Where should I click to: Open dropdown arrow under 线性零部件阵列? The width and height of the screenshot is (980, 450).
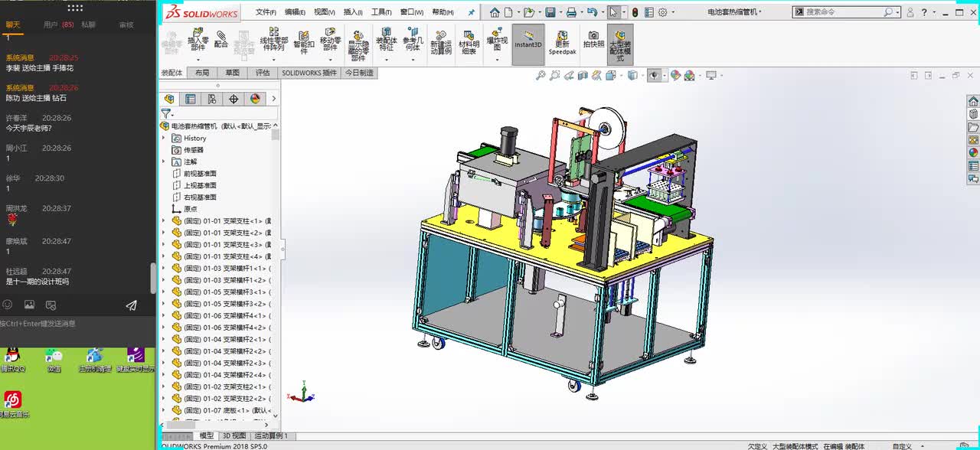pos(274,58)
